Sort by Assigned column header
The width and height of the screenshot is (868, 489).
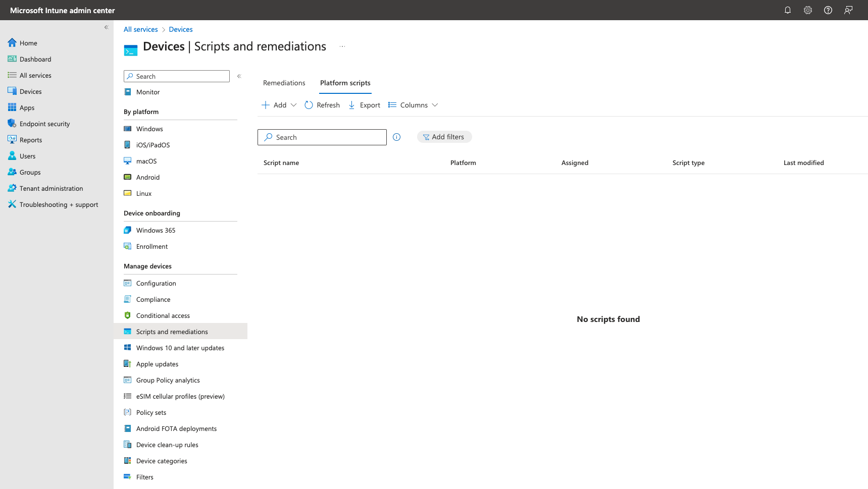click(575, 162)
